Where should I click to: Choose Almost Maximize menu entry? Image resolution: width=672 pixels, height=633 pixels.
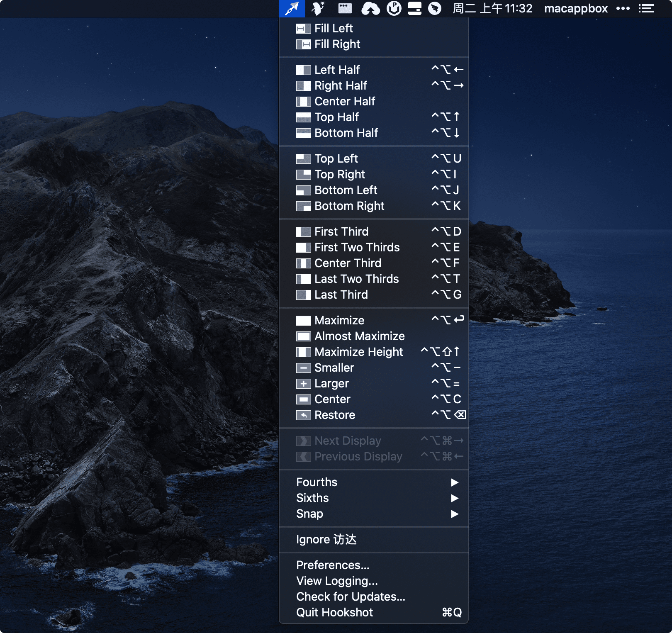click(x=374, y=336)
